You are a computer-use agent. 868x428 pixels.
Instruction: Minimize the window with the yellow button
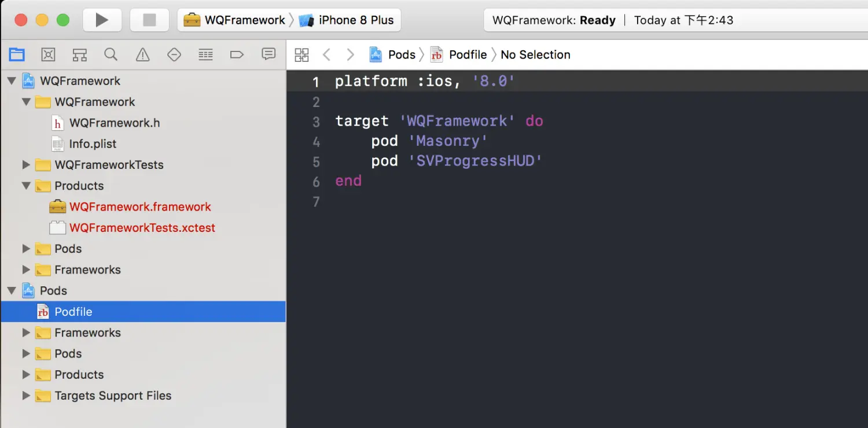[x=42, y=20]
